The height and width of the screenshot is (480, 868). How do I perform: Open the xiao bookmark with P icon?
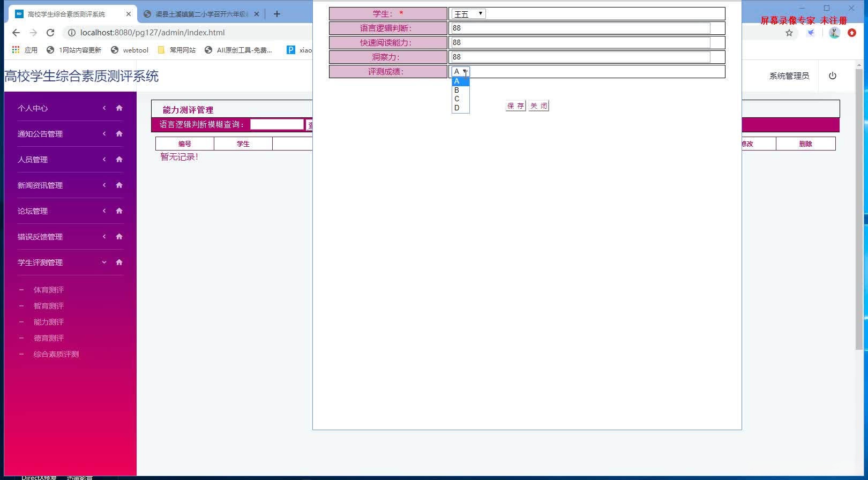click(x=299, y=50)
